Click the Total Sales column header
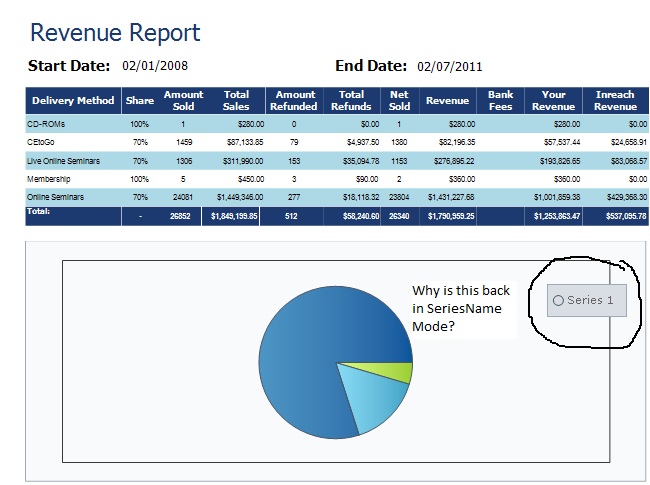650x485 pixels. [236, 100]
